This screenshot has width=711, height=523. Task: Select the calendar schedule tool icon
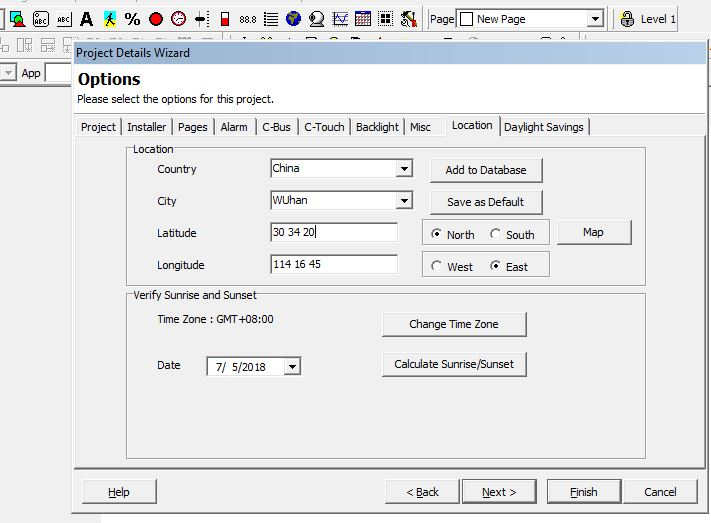coord(363,19)
